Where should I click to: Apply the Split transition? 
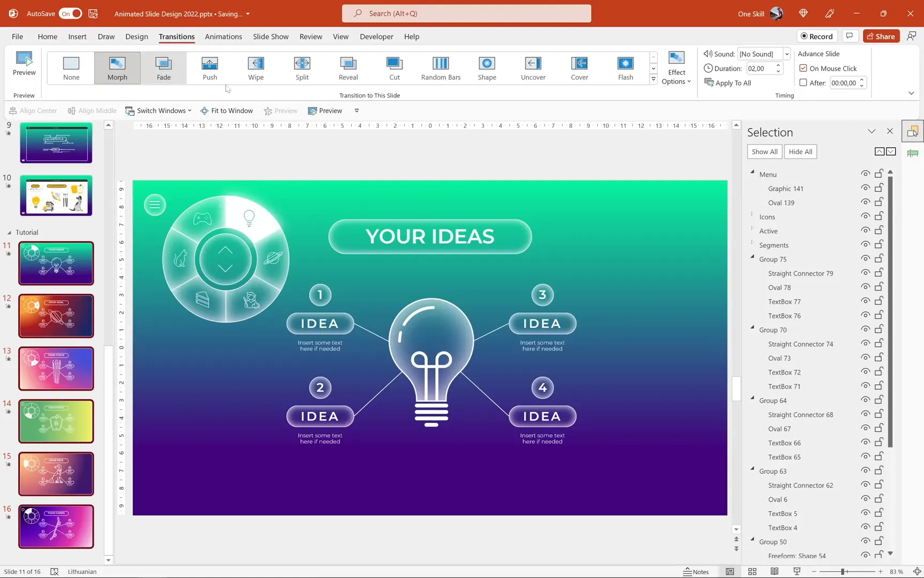coord(302,68)
